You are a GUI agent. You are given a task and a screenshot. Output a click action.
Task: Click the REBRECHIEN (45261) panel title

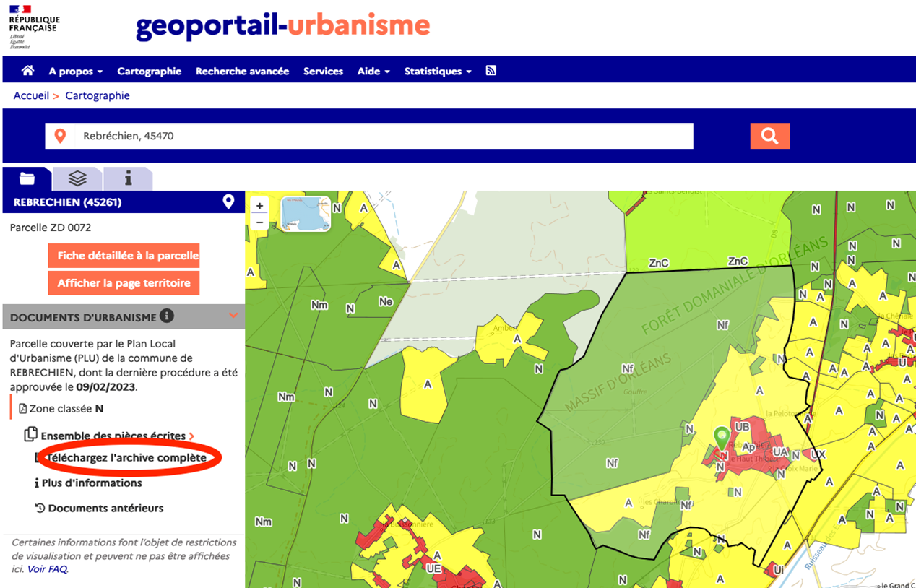tap(68, 202)
